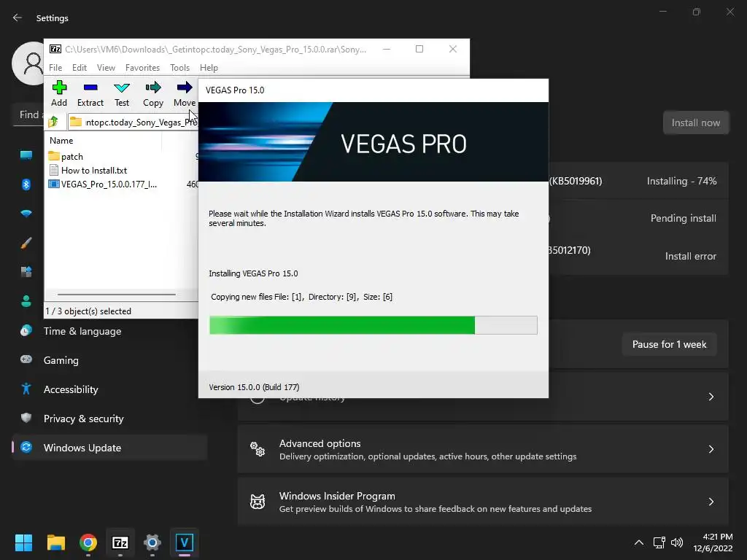
Task: Select the VEGAS_Pro_15.0.0.177 installer file
Action: tap(103, 184)
